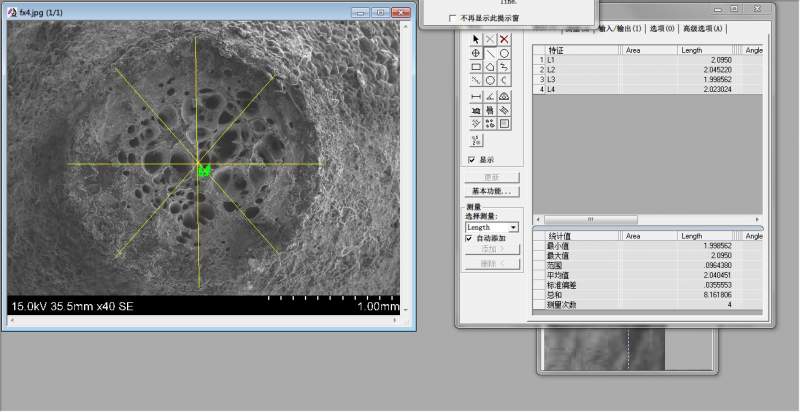This screenshot has height=412, width=800.
Task: Select the straight line measurement tool
Action: pos(490,53)
